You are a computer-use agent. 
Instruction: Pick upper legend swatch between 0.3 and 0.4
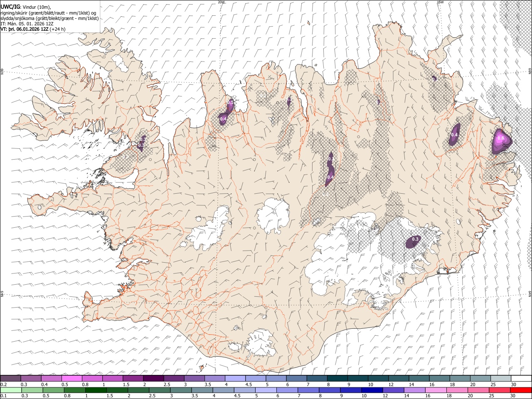tap(31, 378)
